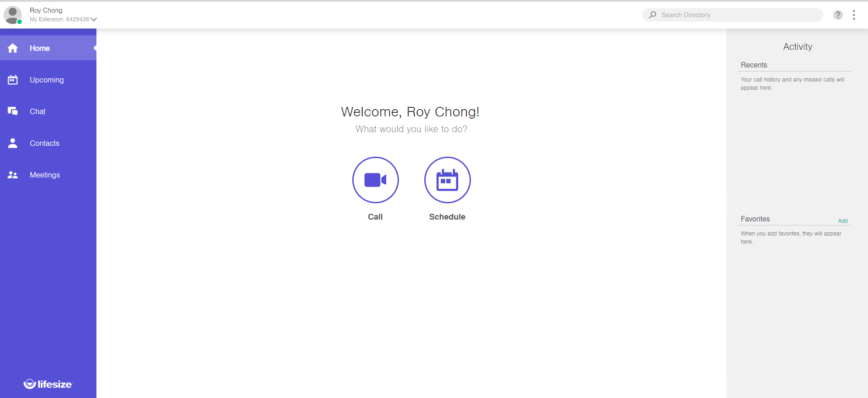Select the Home menu label
The width and height of the screenshot is (868, 398).
[40, 48]
